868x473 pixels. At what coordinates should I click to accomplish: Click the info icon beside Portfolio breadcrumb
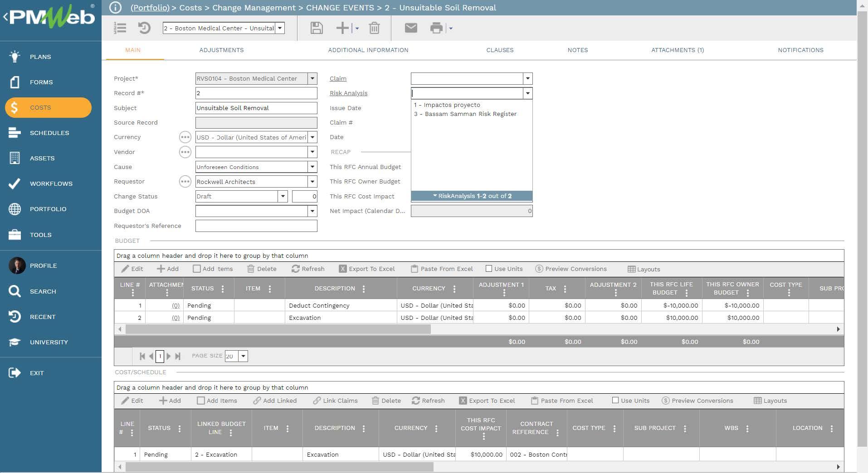pos(116,8)
